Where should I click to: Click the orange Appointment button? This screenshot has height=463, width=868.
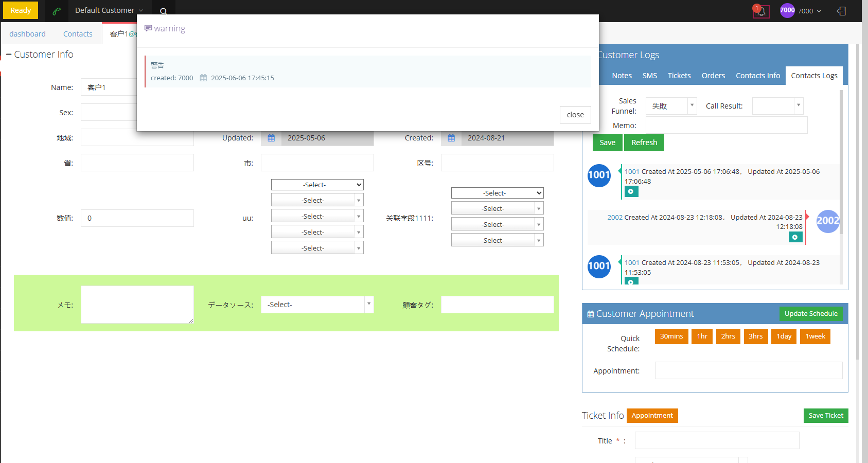(x=652, y=416)
